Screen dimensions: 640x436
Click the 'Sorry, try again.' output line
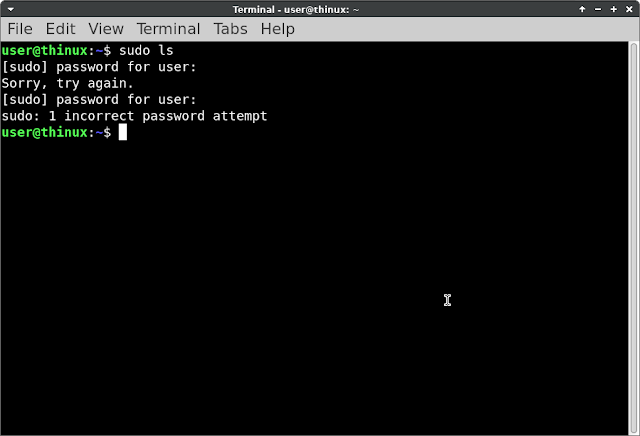pos(67,83)
